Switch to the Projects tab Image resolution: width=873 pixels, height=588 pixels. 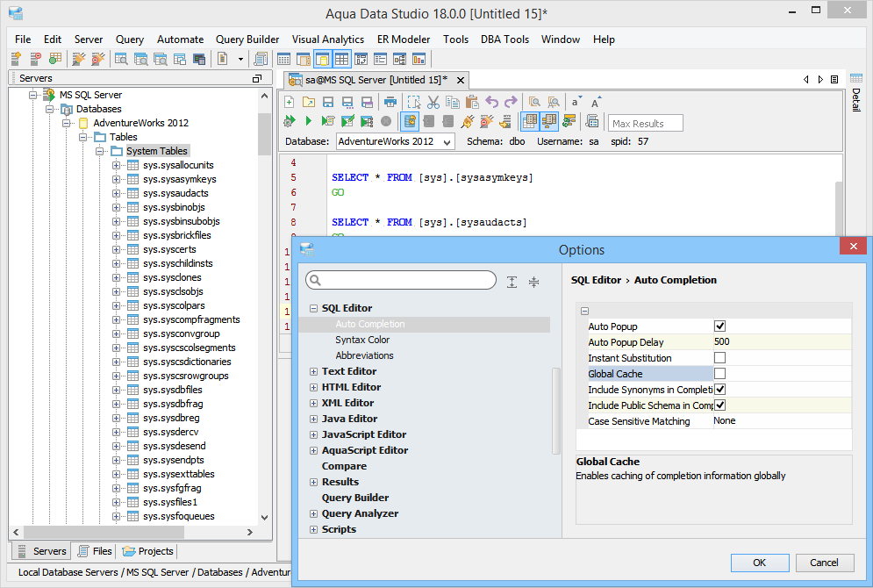[x=148, y=551]
